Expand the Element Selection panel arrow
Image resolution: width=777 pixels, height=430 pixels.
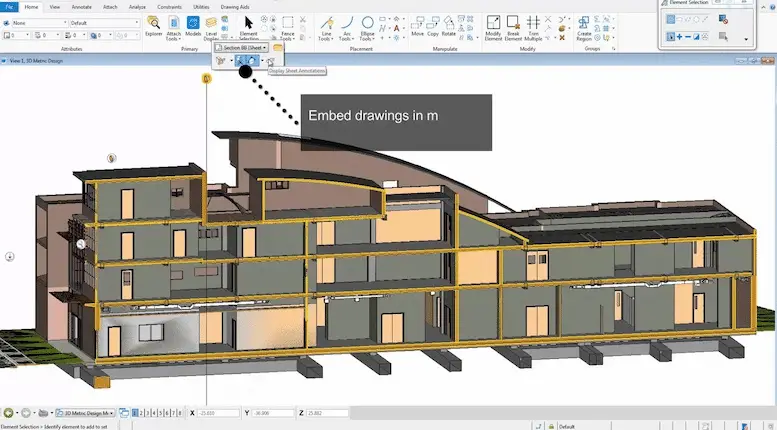click(746, 39)
